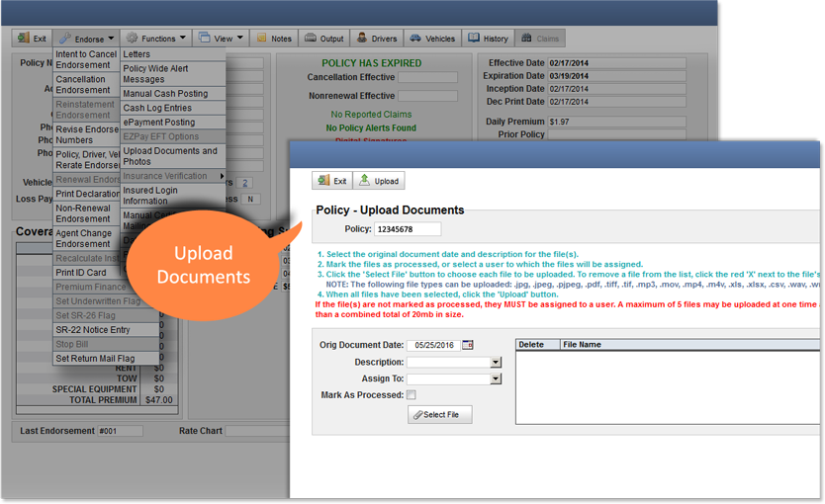Click the Inception Date field

[616, 89]
